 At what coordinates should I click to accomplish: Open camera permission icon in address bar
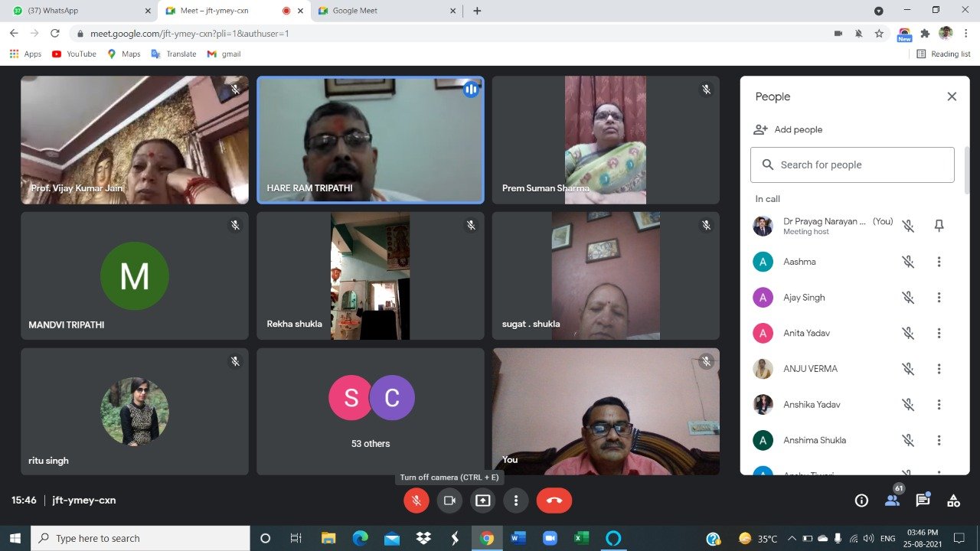[838, 34]
